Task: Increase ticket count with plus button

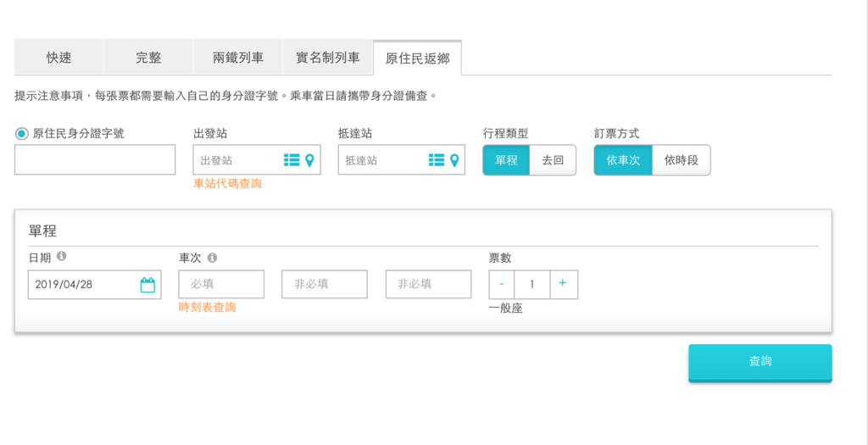Action: click(x=564, y=285)
